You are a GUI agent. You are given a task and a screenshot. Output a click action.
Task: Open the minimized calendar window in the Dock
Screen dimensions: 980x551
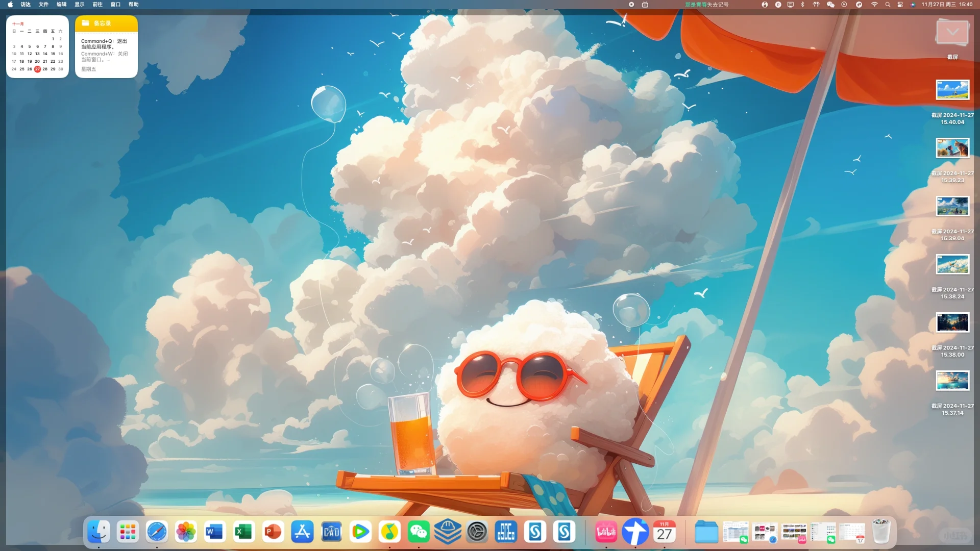(x=852, y=532)
